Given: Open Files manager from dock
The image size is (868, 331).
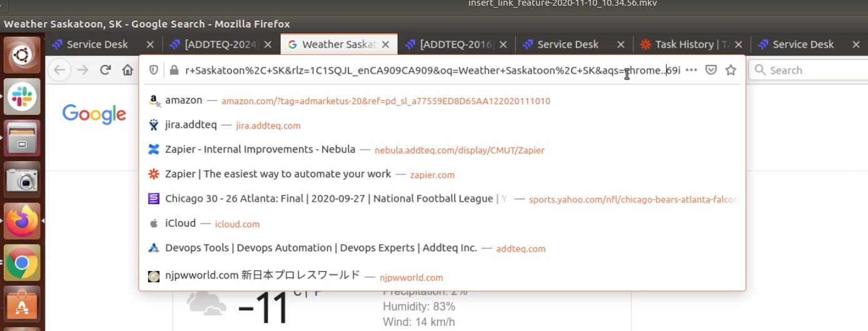Looking at the screenshot, I should pos(22,138).
